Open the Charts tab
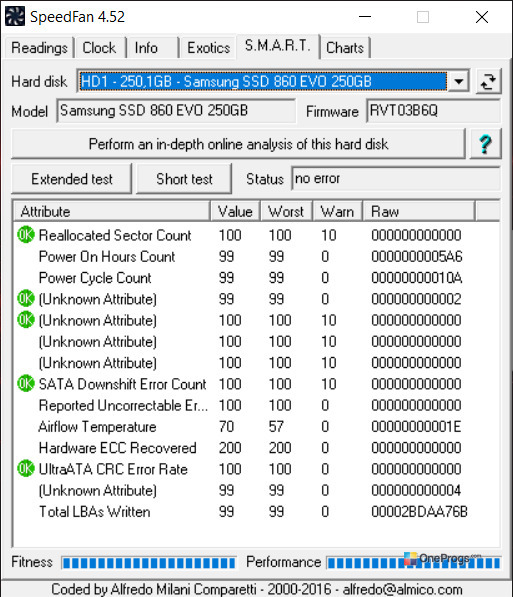 (345, 48)
